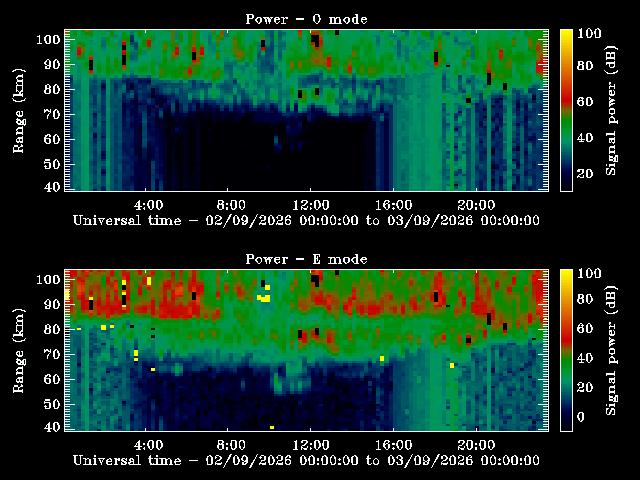640x480 pixels.
Task: Click the '60' value on O mode colorbar
Action: (585, 101)
